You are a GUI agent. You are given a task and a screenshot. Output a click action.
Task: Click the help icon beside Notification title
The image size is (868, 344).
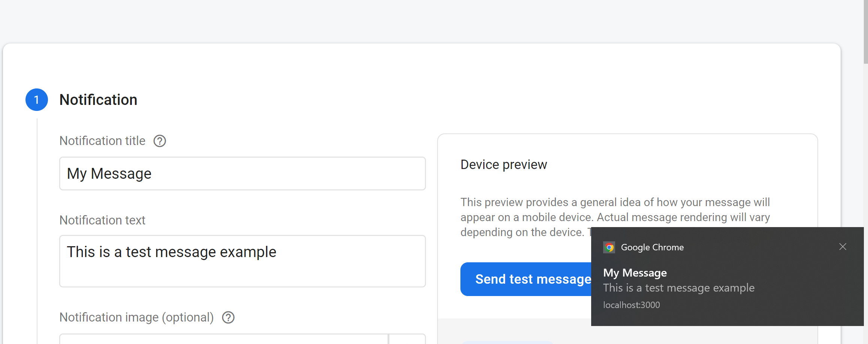click(160, 141)
